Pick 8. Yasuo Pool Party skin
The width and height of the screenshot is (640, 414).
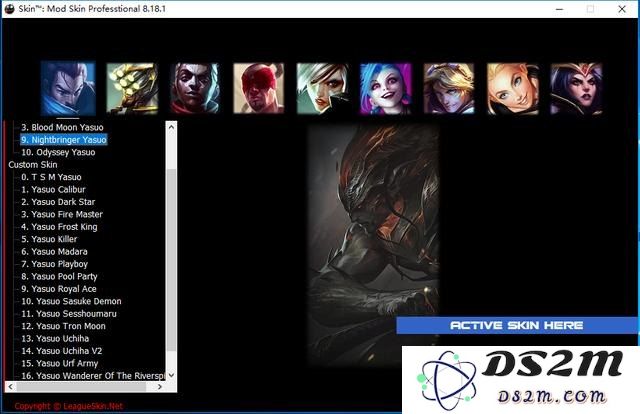coord(59,276)
